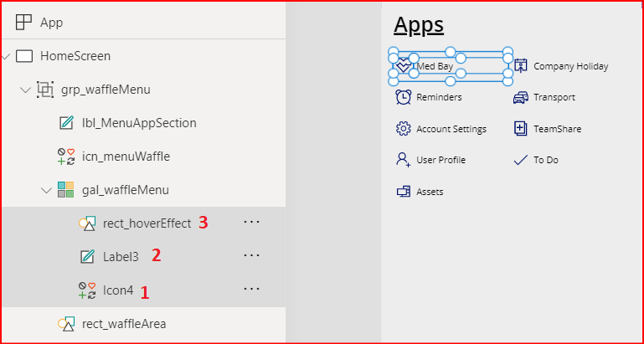Click the To Do checkmark icon
The image size is (644, 344).
point(521,160)
